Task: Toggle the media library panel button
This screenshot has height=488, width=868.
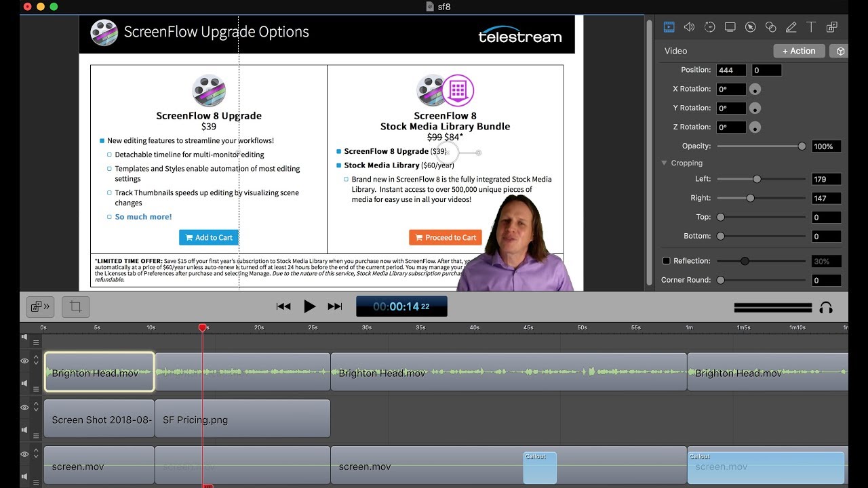Action: pos(40,306)
